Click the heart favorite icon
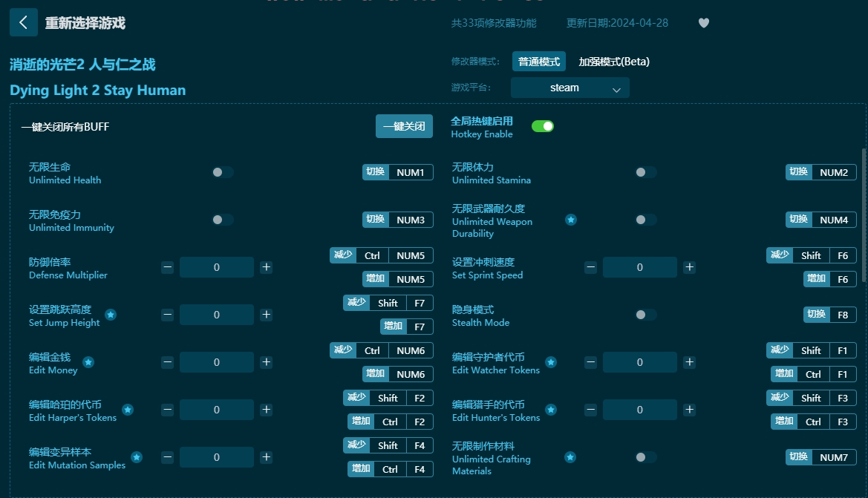The width and height of the screenshot is (868, 498). (704, 23)
